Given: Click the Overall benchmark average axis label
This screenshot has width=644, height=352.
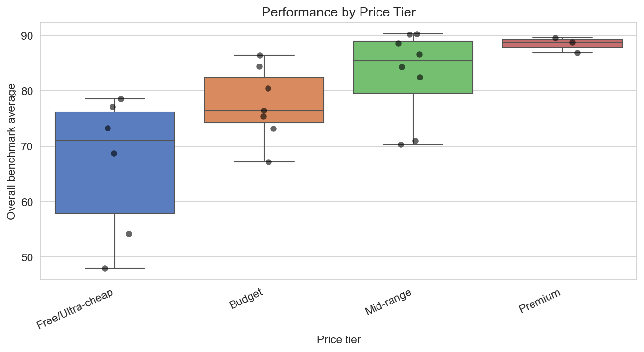Looking at the screenshot, I should coord(11,151).
